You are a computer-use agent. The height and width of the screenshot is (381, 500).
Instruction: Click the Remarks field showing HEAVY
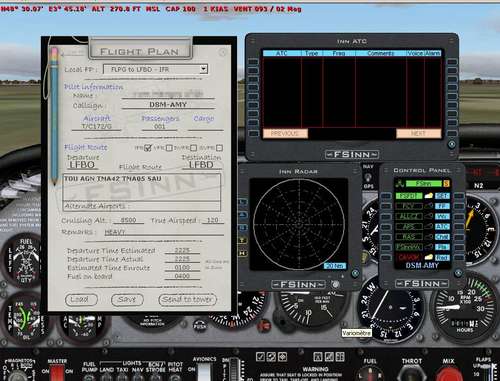pos(164,232)
